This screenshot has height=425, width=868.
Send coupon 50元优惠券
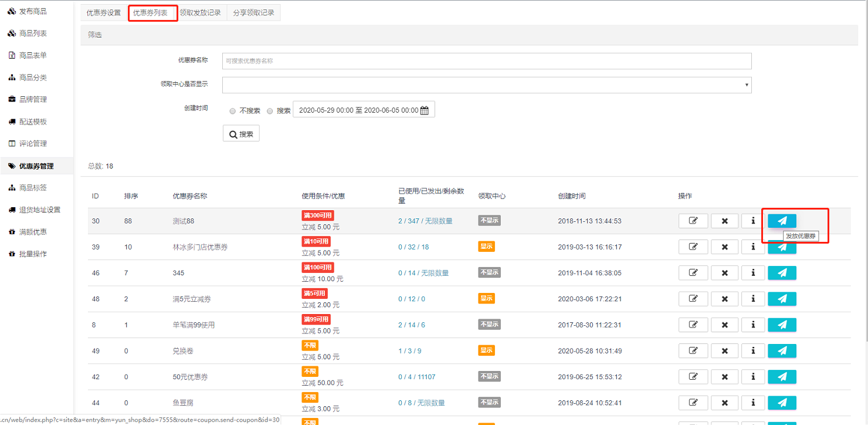[782, 377]
